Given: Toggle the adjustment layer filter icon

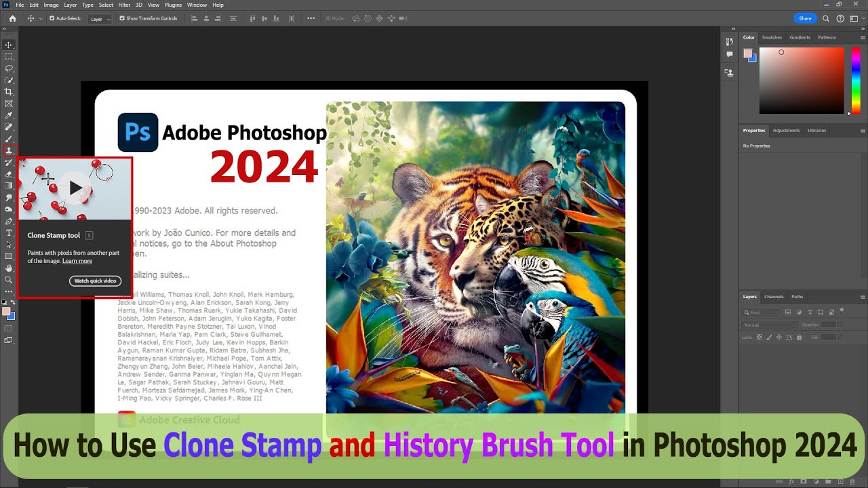Looking at the screenshot, I should pos(799,312).
